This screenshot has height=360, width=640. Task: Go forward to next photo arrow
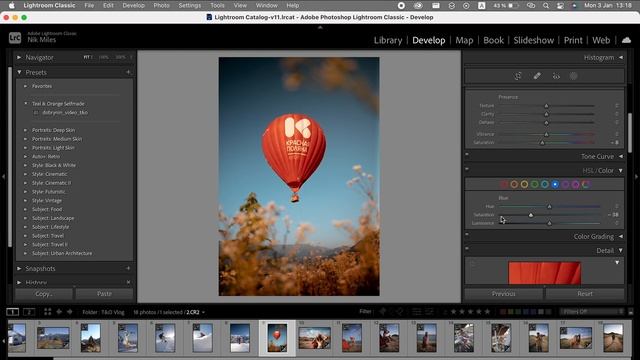pos(69,312)
